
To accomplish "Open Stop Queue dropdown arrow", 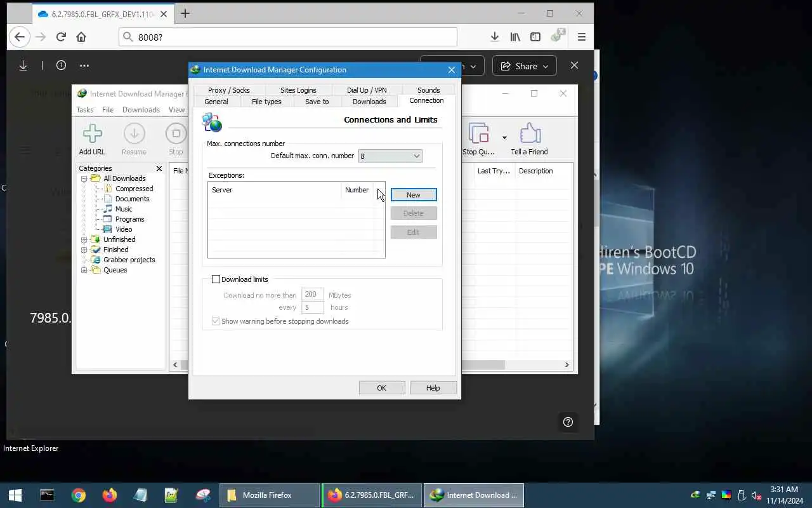I will click(x=504, y=137).
